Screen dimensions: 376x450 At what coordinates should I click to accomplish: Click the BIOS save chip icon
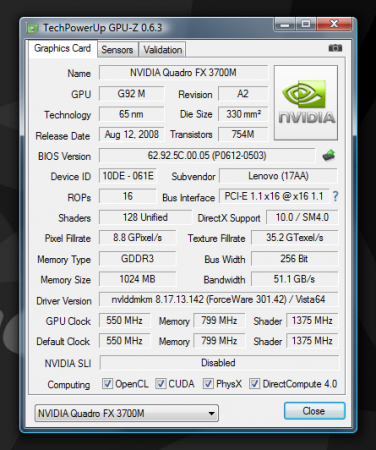click(329, 156)
